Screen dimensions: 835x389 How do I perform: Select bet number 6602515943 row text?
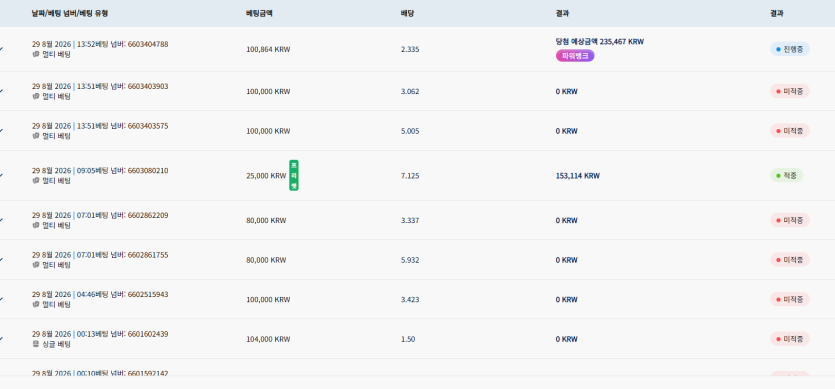pos(100,294)
